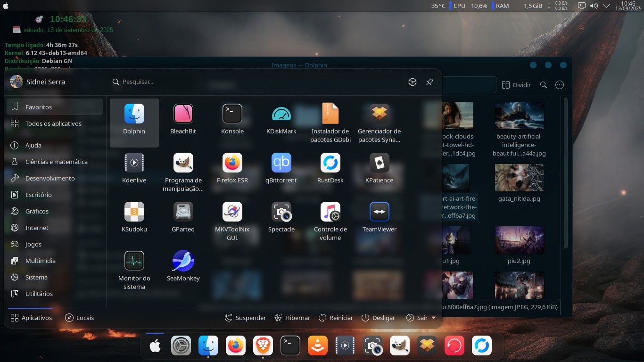Switch to the Locais tab
This screenshot has width=644, height=362.
(79, 318)
